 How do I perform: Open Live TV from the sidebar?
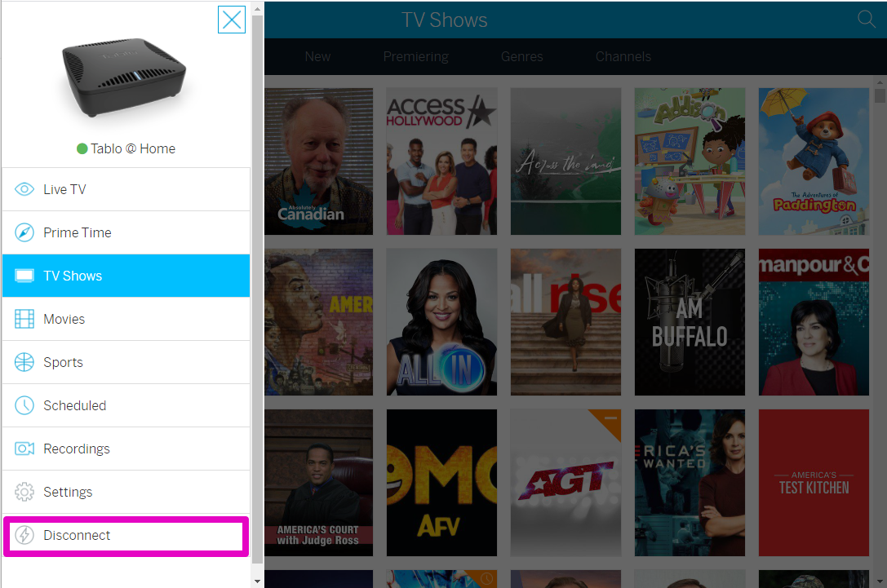[x=126, y=189]
